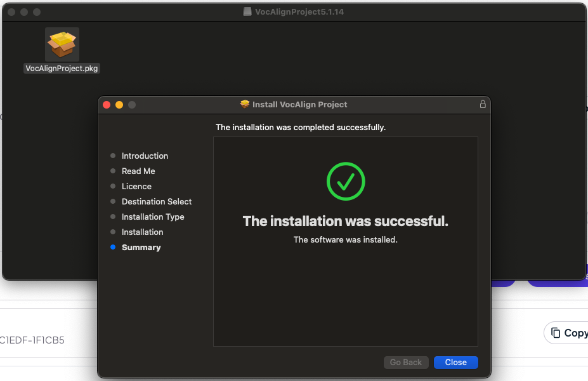Click the lock icon in installer title bar

pyautogui.click(x=483, y=104)
